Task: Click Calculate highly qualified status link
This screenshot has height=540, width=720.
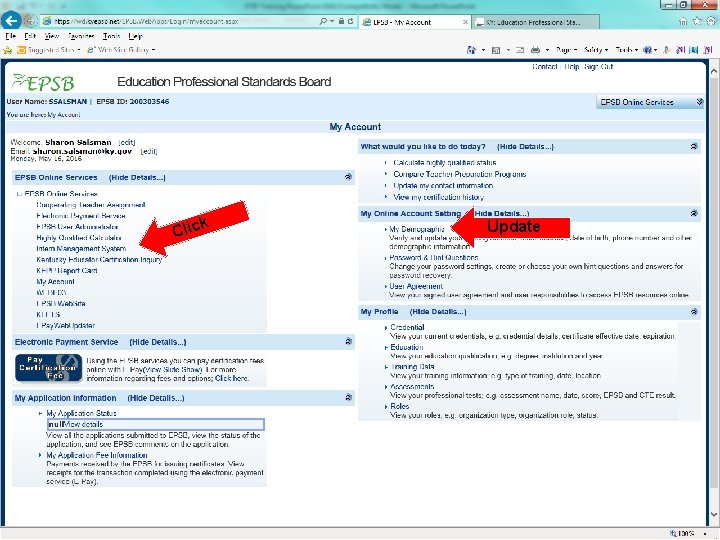Action: [x=444, y=163]
